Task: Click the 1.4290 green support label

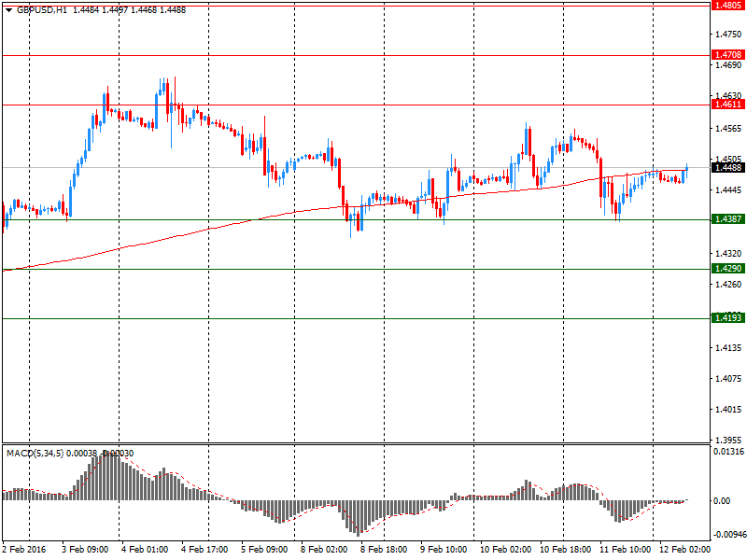Action: 728,269
